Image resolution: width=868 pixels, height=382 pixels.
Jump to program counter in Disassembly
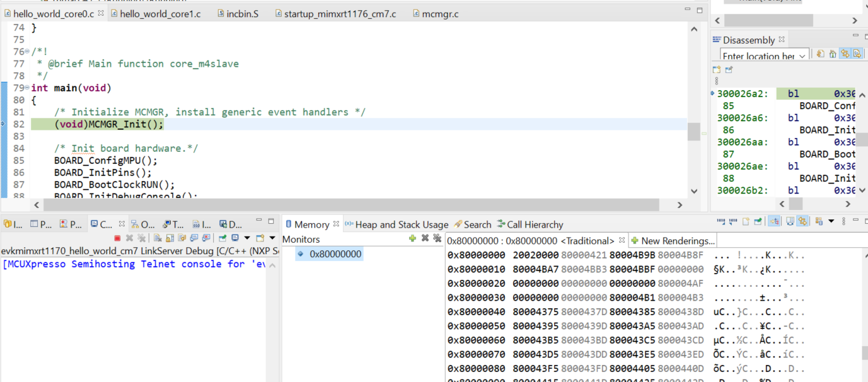pyautogui.click(x=833, y=54)
